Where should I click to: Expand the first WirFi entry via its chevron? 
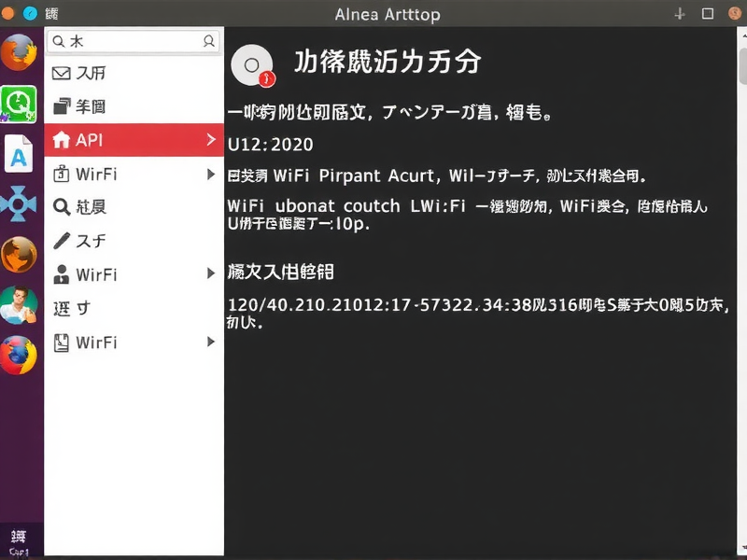coord(210,174)
